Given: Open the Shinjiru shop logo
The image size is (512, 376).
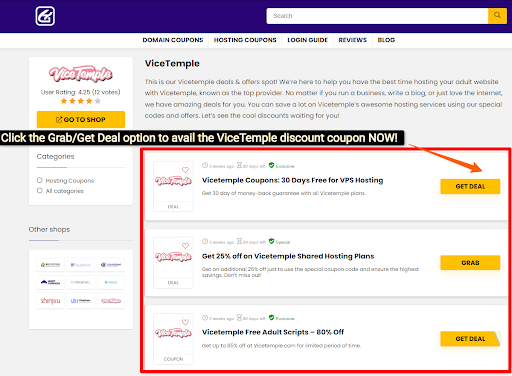Looking at the screenshot, I should click(50, 301).
